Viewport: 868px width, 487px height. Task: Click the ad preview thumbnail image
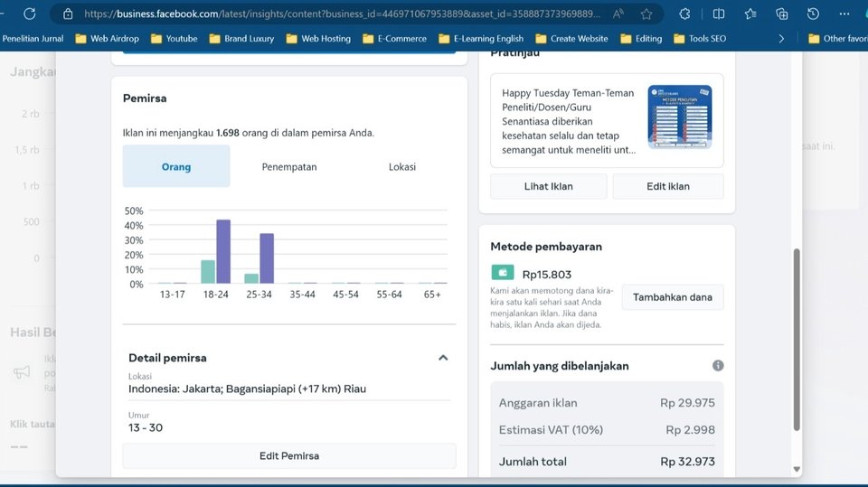(680, 117)
